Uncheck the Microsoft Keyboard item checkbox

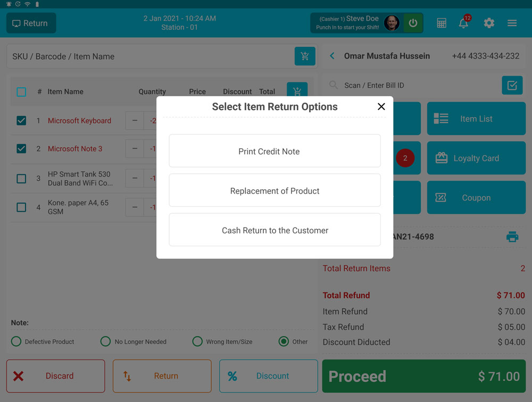21,121
